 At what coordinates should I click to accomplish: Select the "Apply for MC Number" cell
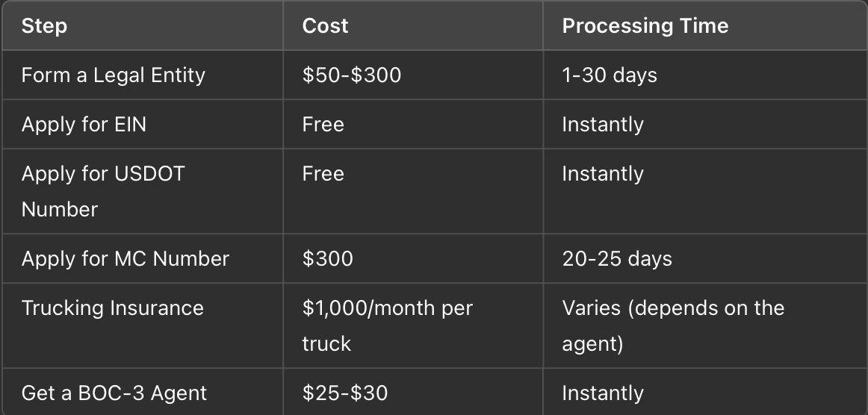(125, 259)
